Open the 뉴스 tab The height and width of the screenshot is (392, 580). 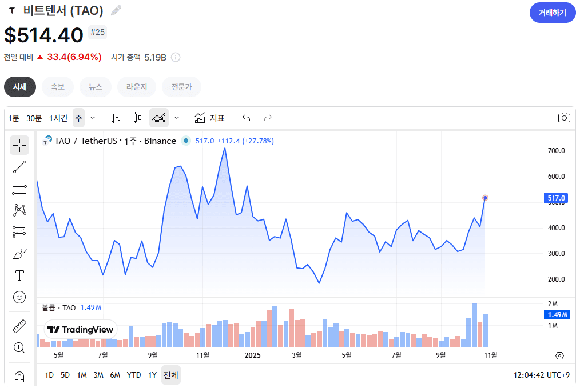tap(96, 87)
